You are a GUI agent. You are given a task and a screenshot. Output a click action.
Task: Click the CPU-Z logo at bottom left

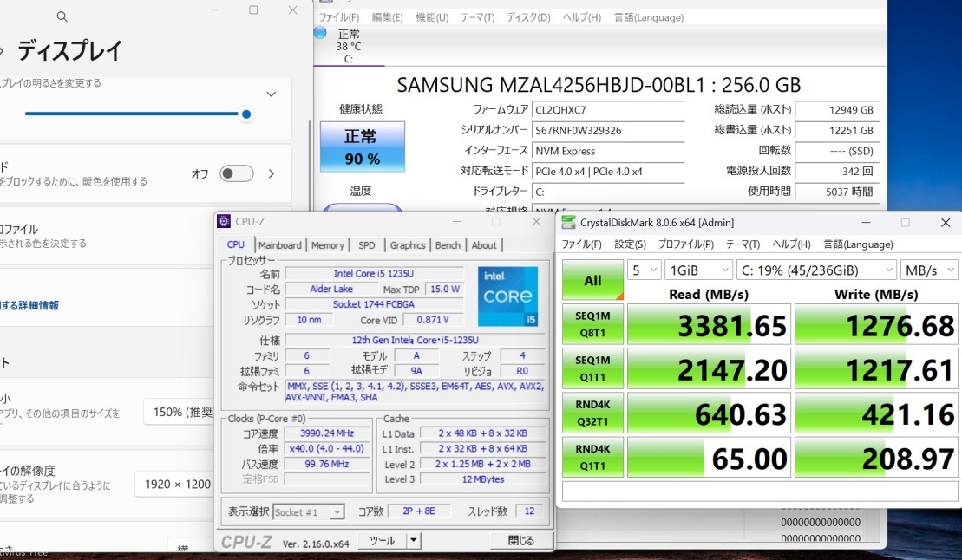tap(247, 541)
